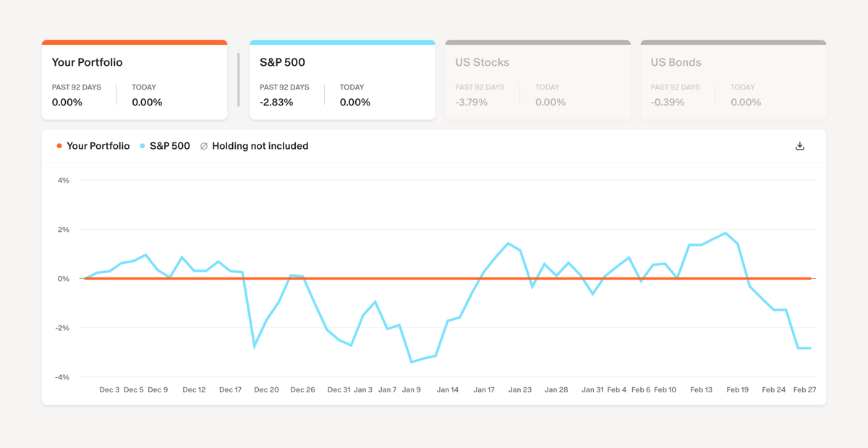Click the orange dot in the chart legend
Screen dimensions: 868x448
click(59, 145)
